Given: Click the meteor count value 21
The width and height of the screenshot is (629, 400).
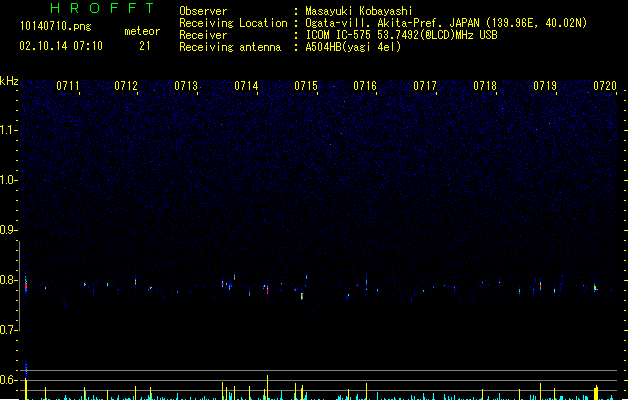Looking at the screenshot, I should (x=145, y=46).
